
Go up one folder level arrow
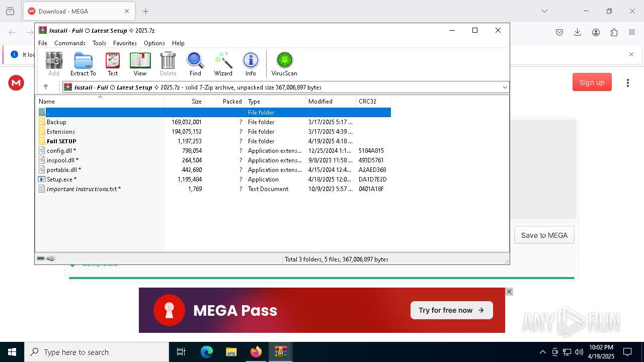click(46, 87)
